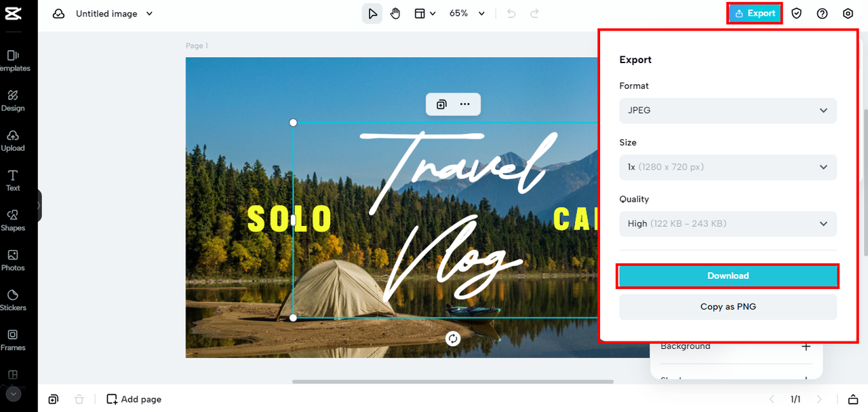The image size is (868, 412).
Task: Click Add page button
Action: tap(134, 399)
